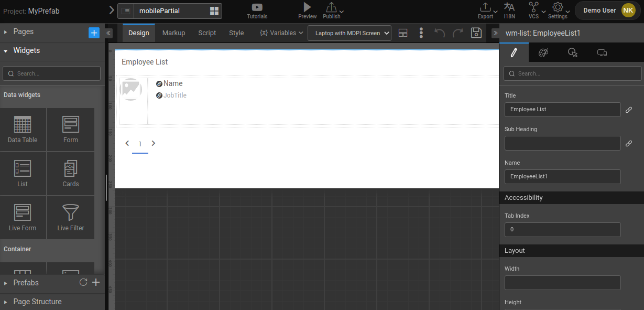Switch to the Markup tab
The width and height of the screenshot is (644, 310).
(x=173, y=33)
